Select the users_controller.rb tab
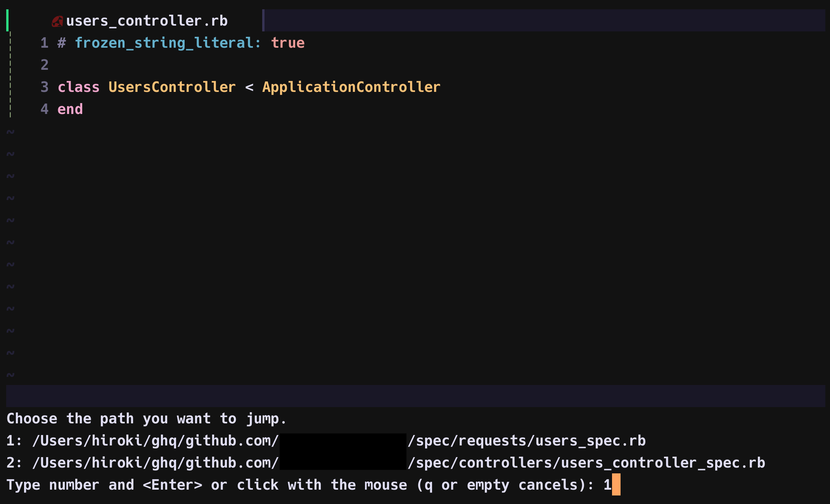 point(147,21)
